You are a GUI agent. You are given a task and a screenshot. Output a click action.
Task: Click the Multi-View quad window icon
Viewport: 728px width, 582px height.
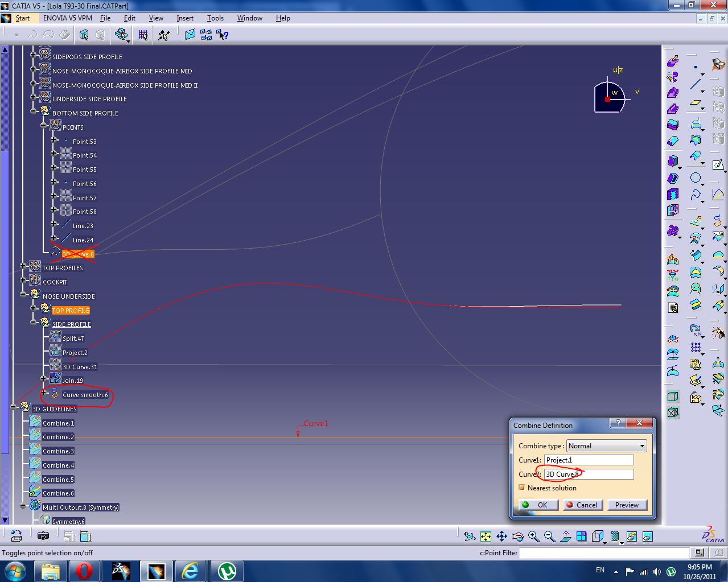[x=581, y=536]
